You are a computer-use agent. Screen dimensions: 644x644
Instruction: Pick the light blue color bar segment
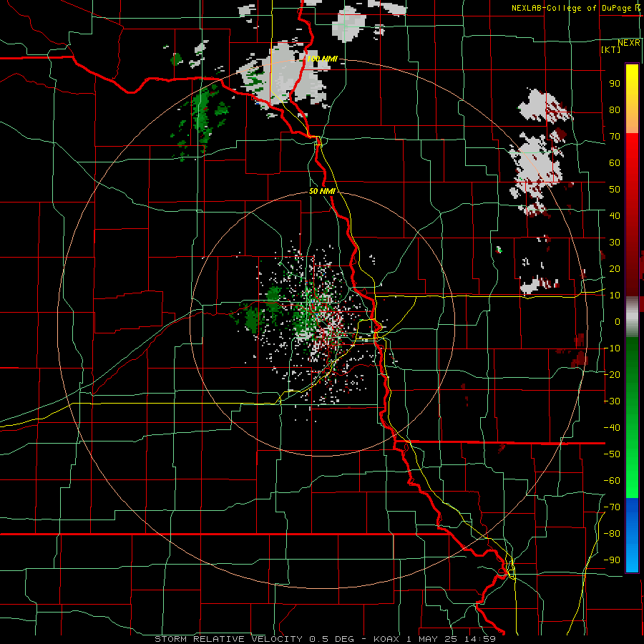click(x=632, y=557)
